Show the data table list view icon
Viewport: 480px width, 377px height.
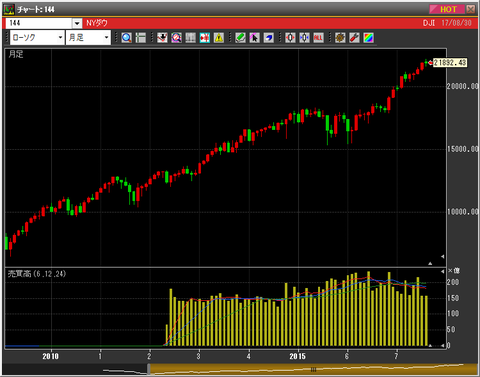pos(141,38)
